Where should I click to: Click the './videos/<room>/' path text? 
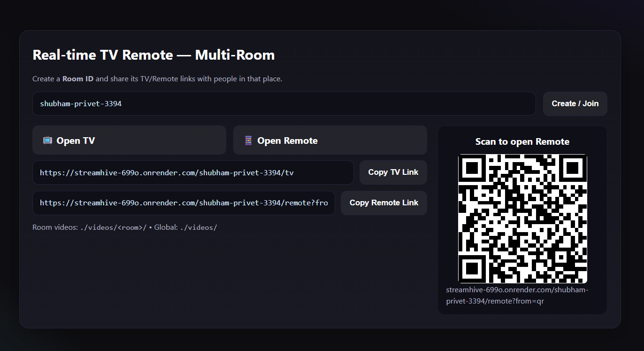tap(113, 227)
